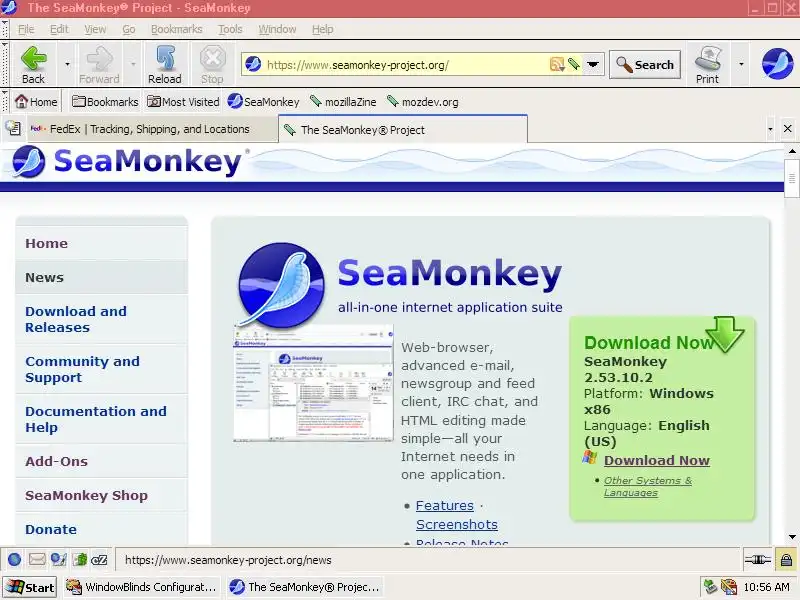Close the current tab with X
Viewport: 800px width, 600px height.
click(x=788, y=129)
